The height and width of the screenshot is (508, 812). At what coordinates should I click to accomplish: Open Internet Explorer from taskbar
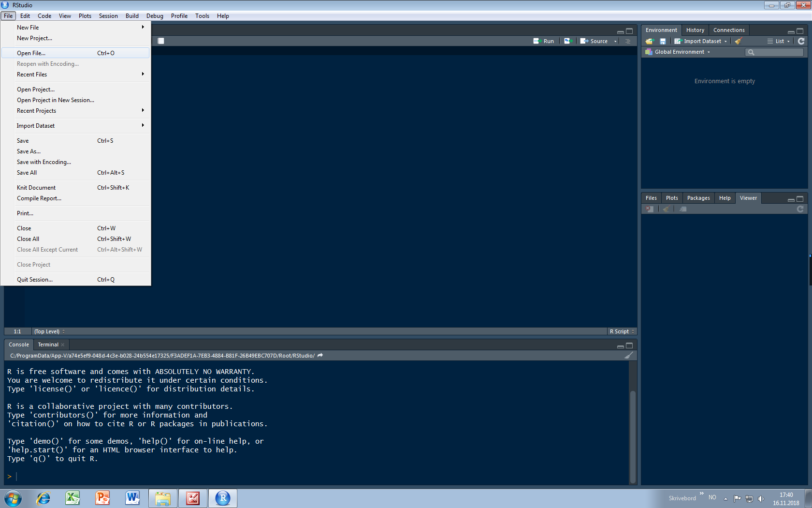coord(43,498)
